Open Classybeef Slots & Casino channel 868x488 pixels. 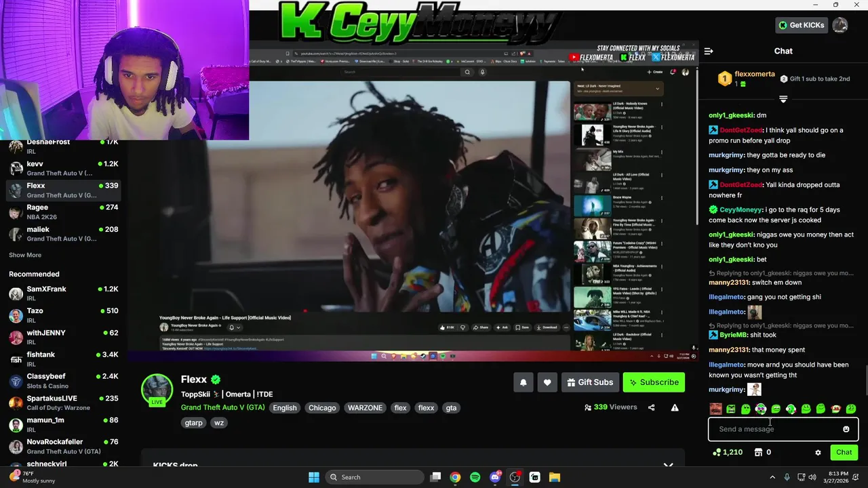64,381
